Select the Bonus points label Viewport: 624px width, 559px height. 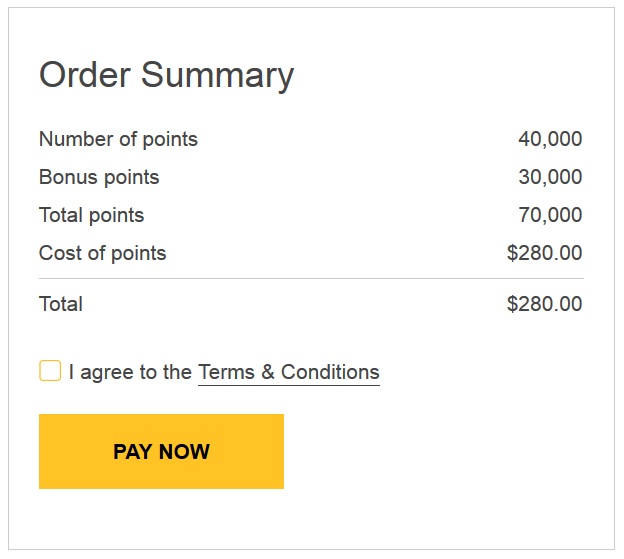pyautogui.click(x=99, y=177)
